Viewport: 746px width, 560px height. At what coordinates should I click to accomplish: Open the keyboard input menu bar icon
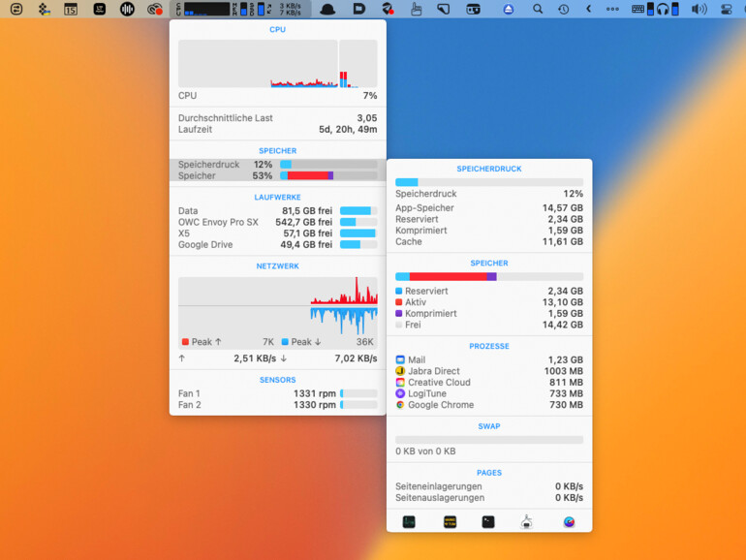pyautogui.click(x=638, y=9)
